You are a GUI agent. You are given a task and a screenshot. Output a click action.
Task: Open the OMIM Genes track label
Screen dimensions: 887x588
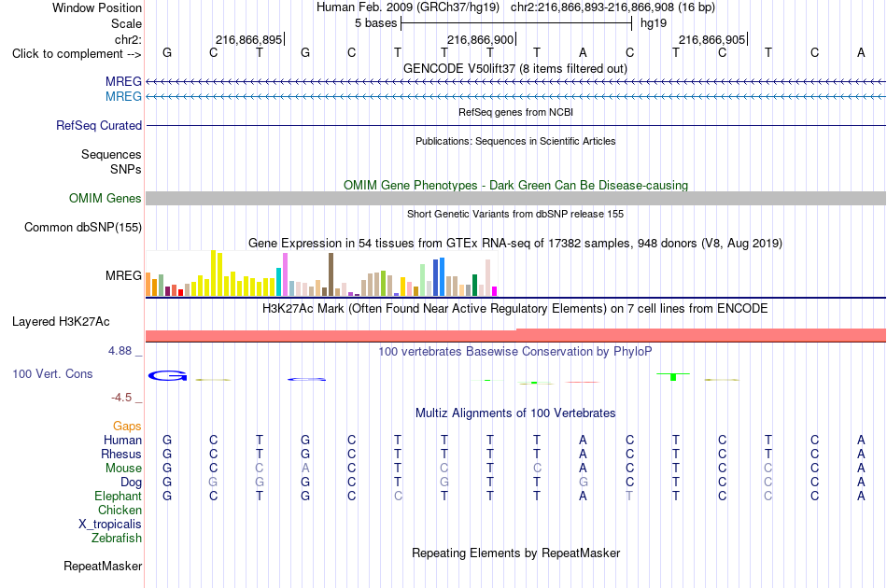pos(106,199)
